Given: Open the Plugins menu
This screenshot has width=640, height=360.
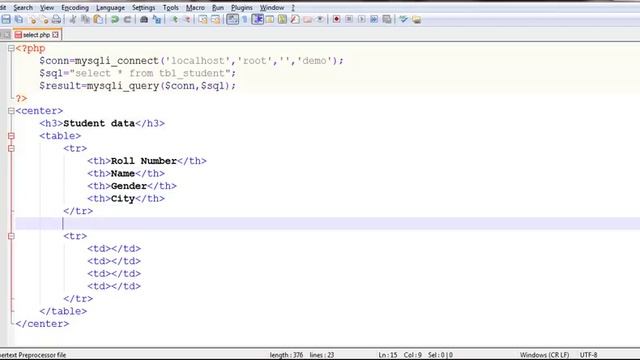Looking at the screenshot, I should [x=242, y=7].
